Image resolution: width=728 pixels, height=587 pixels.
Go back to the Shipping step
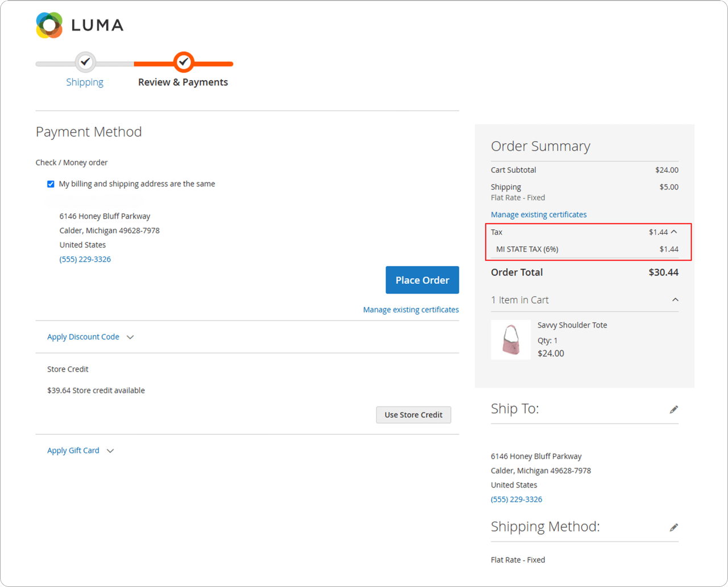coord(85,82)
